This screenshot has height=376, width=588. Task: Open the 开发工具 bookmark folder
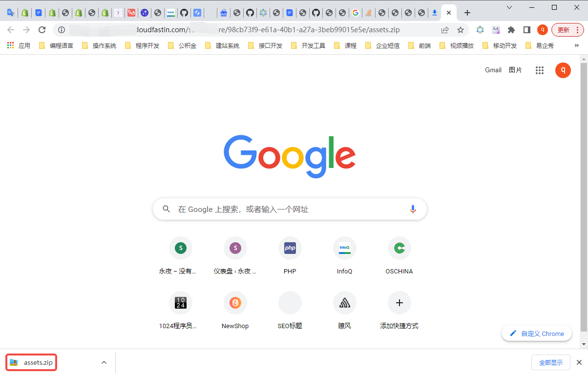click(x=308, y=45)
